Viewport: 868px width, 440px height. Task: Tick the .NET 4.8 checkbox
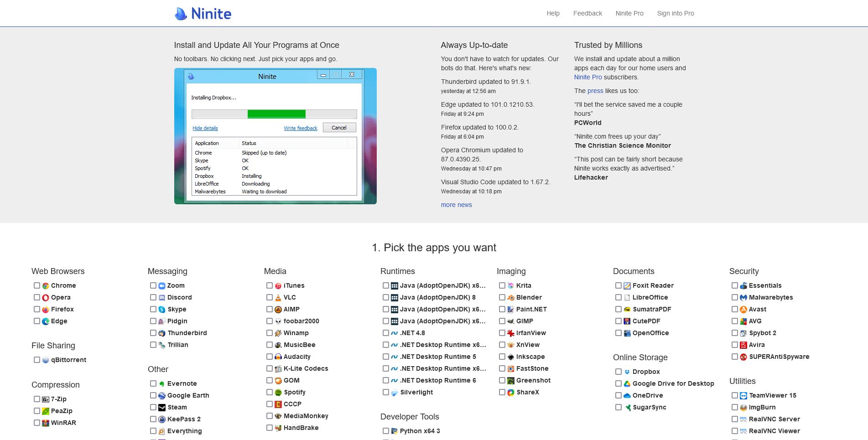(386, 333)
